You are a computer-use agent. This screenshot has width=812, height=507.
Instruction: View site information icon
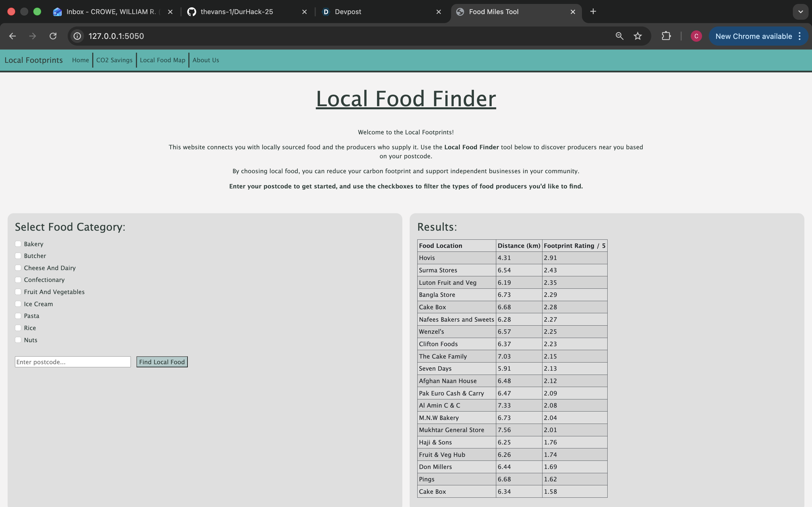[78, 36]
